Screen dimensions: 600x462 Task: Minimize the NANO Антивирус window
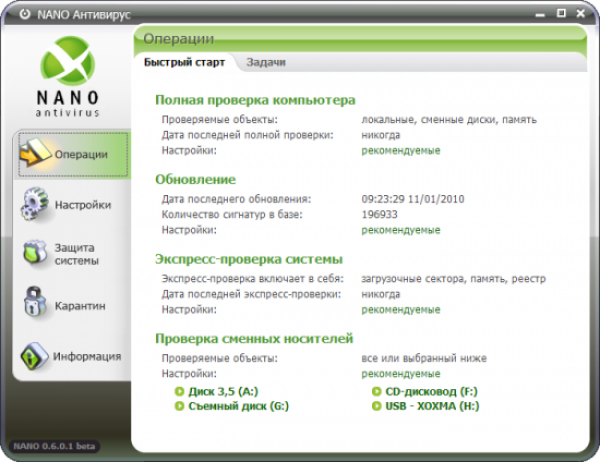click(540, 15)
